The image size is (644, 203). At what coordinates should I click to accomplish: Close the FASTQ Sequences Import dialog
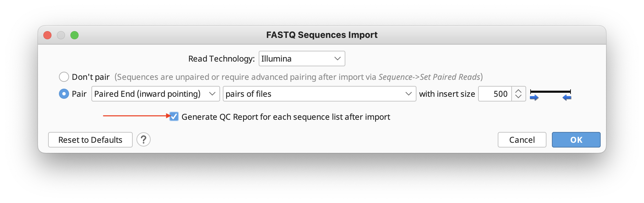(x=47, y=35)
